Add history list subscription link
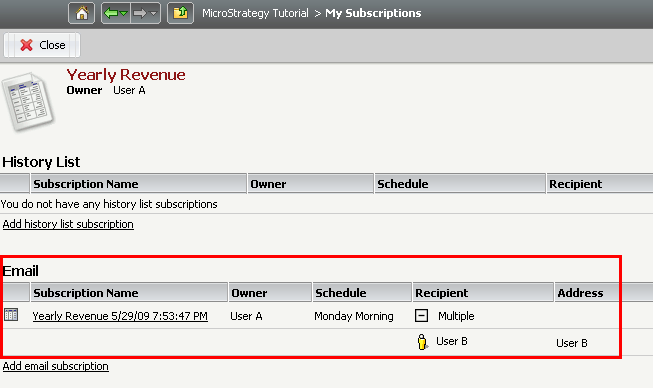The image size is (653, 388). (68, 224)
